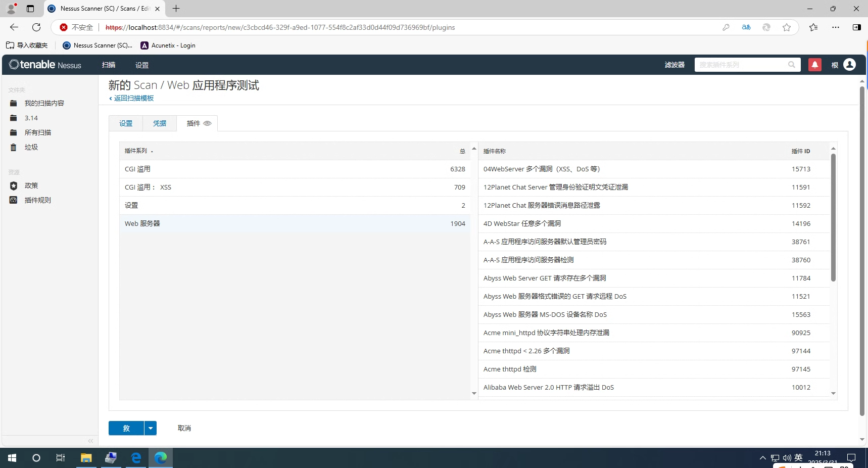This screenshot has height=468, width=868.
Task: Click the translate icon in address bar
Action: 746,27
